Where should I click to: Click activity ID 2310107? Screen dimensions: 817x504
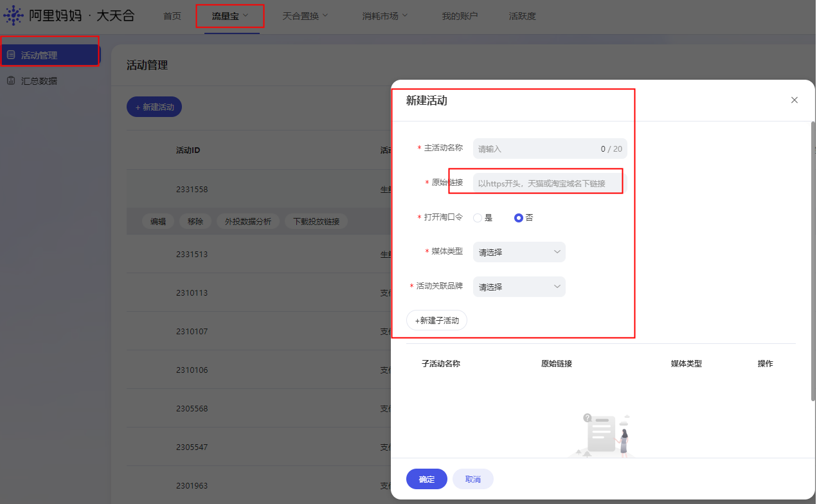point(192,331)
